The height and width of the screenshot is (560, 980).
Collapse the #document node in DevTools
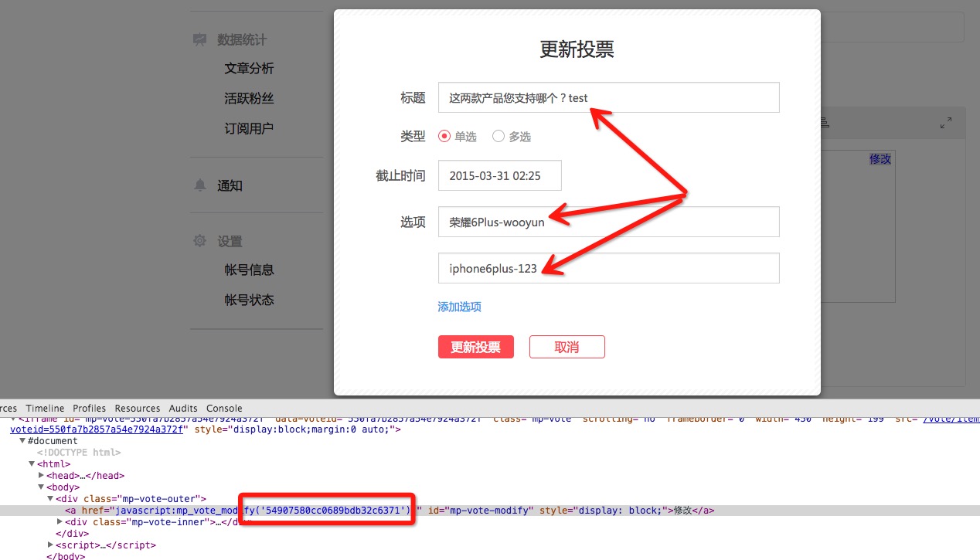click(22, 441)
